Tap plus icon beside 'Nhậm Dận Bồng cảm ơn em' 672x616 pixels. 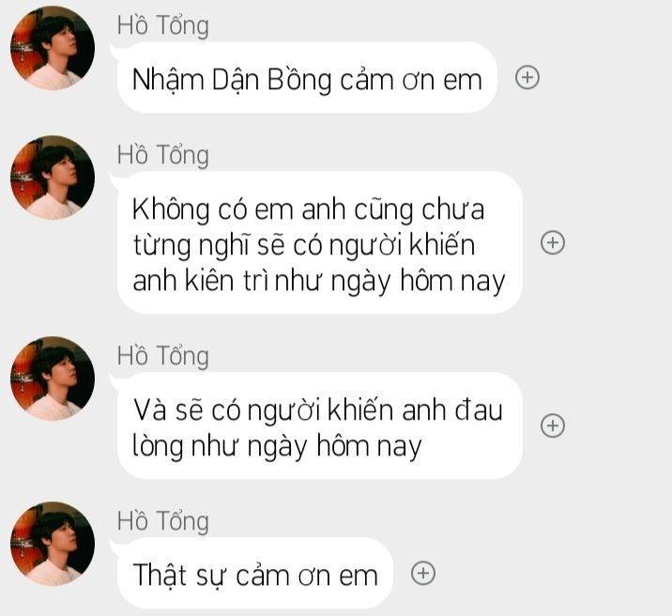coord(527,78)
